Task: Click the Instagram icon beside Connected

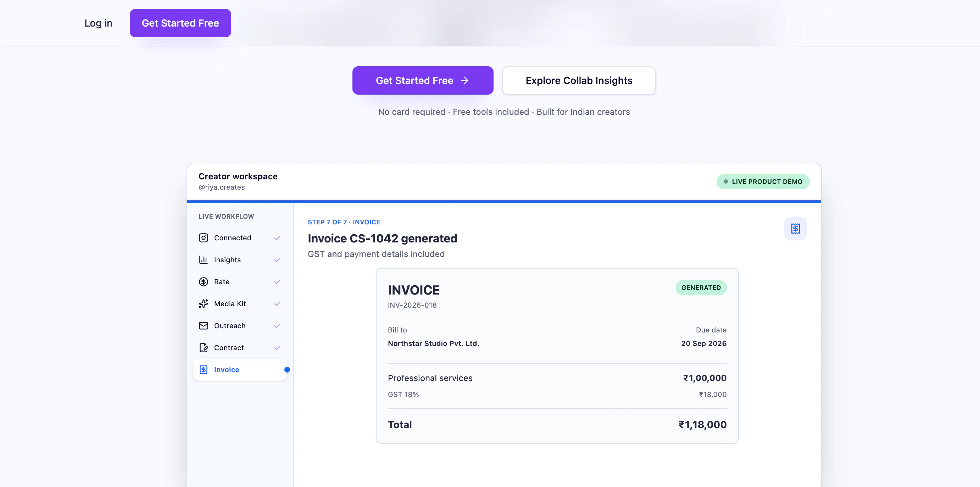Action: [204, 237]
